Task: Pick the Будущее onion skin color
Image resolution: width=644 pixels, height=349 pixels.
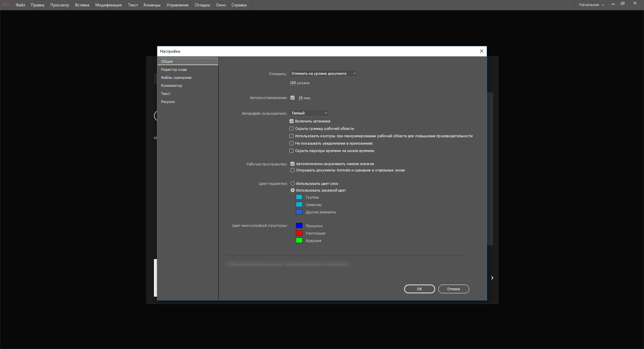Action: point(299,241)
